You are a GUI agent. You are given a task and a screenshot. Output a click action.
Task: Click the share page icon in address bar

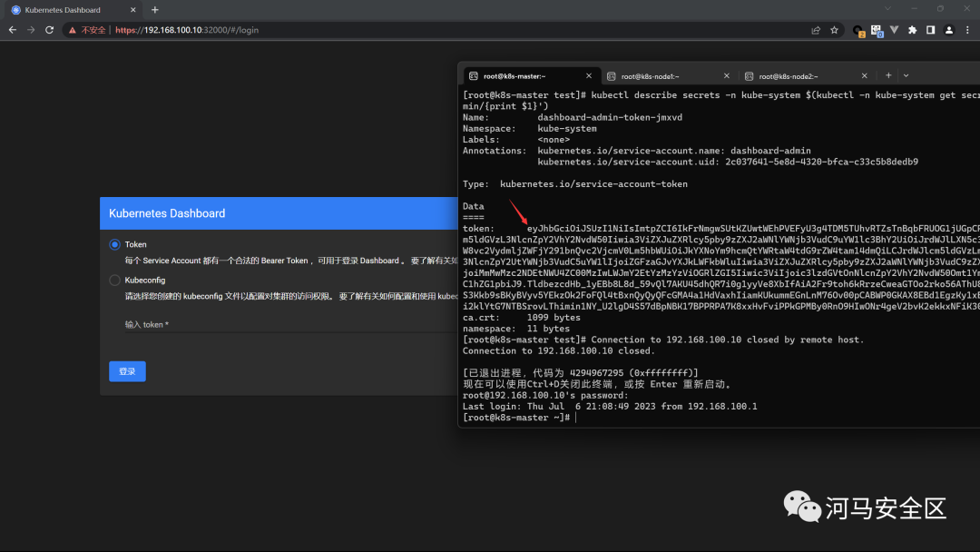(816, 30)
